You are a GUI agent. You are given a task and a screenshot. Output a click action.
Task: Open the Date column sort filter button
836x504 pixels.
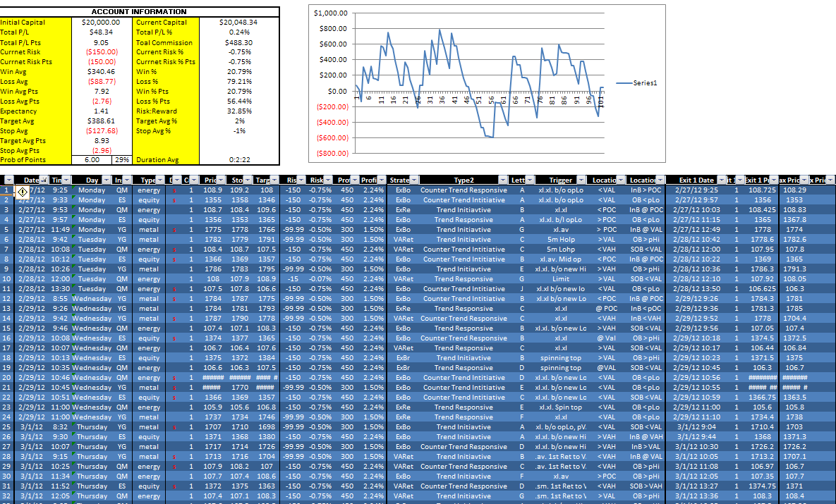pyautogui.click(x=44, y=180)
